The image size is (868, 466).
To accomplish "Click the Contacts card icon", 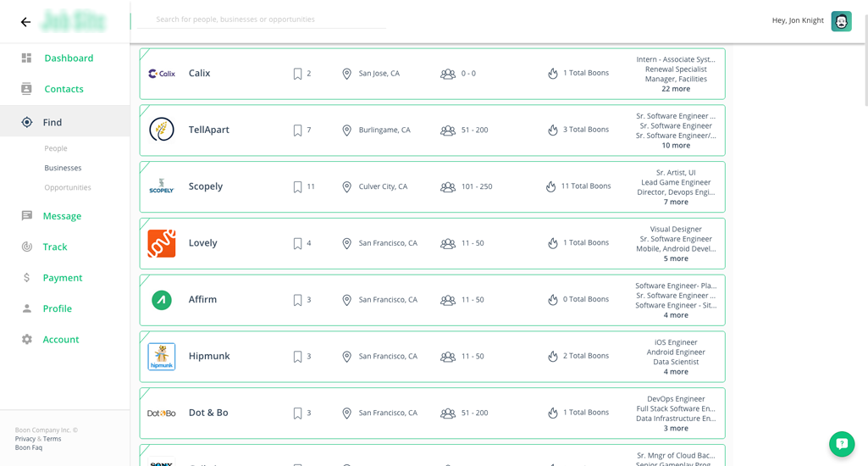I will pos(26,89).
